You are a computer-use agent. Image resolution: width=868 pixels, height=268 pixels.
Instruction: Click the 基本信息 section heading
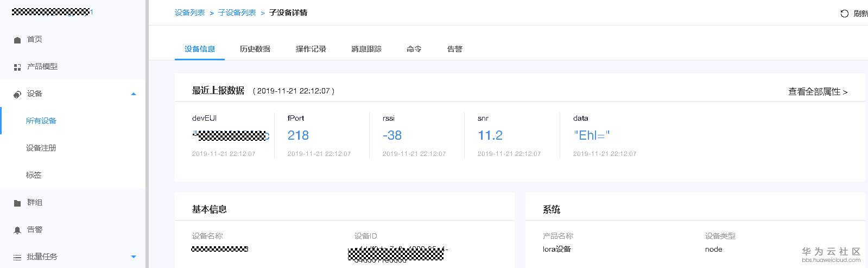pyautogui.click(x=210, y=209)
